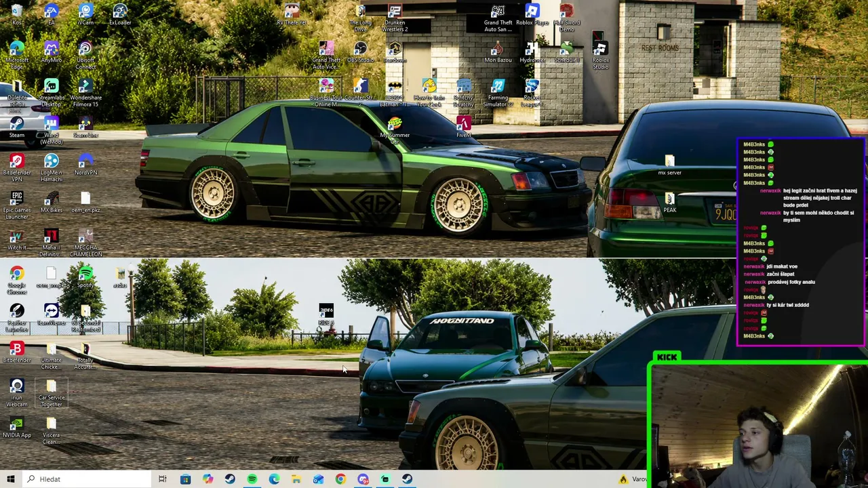The height and width of the screenshot is (488, 868).
Task: Open the Rocket League shortcut
Action: coord(532,93)
